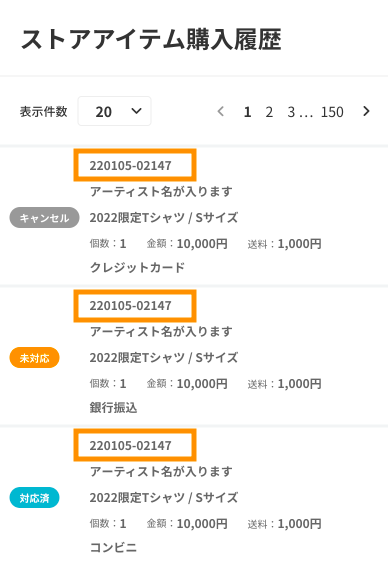388x564 pixels.
Task: Click the ストアアイテム購入履歴 page heading
Action: [x=151, y=39]
